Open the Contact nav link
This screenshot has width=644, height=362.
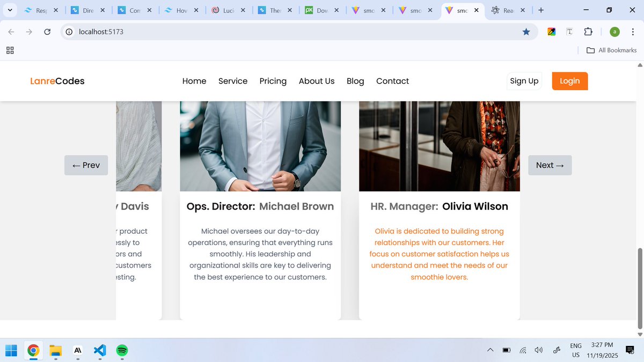pos(392,81)
